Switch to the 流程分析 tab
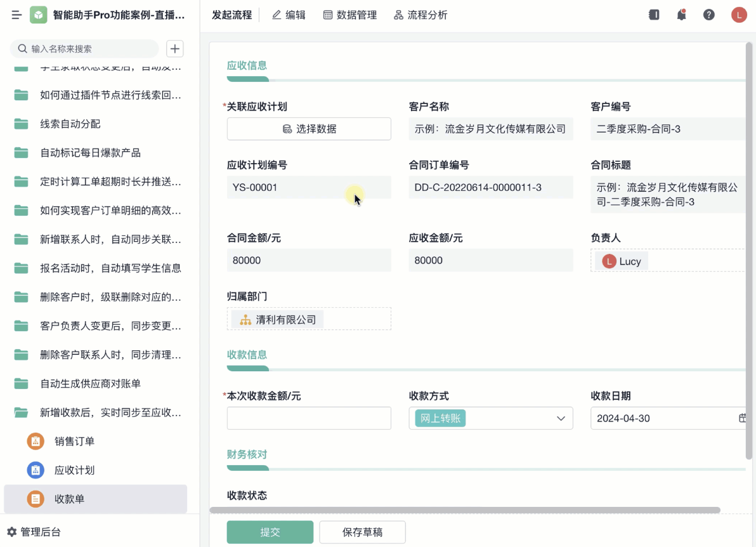 point(420,15)
